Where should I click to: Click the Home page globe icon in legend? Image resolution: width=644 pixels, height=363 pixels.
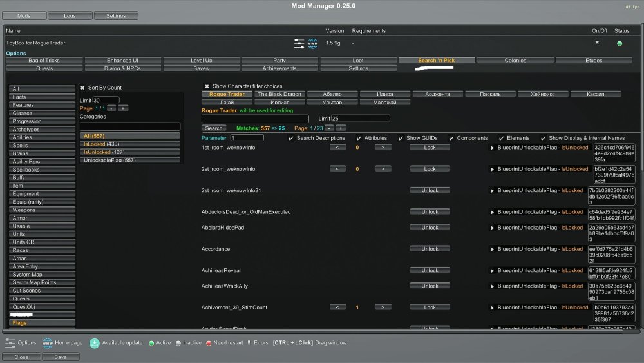[47, 343]
